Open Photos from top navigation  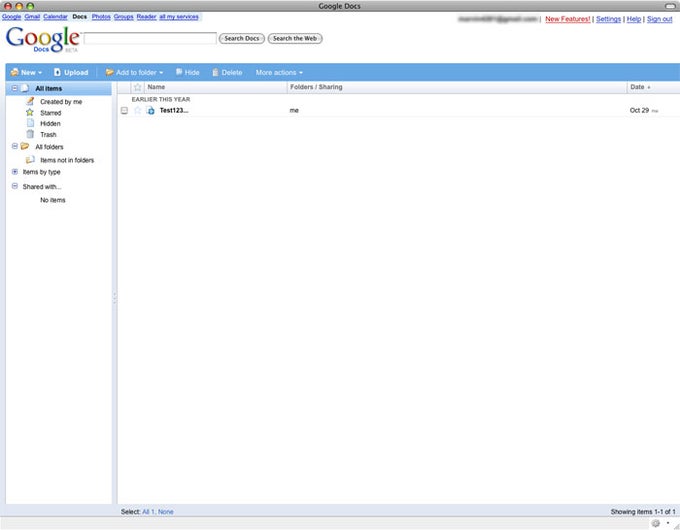pyautogui.click(x=101, y=16)
